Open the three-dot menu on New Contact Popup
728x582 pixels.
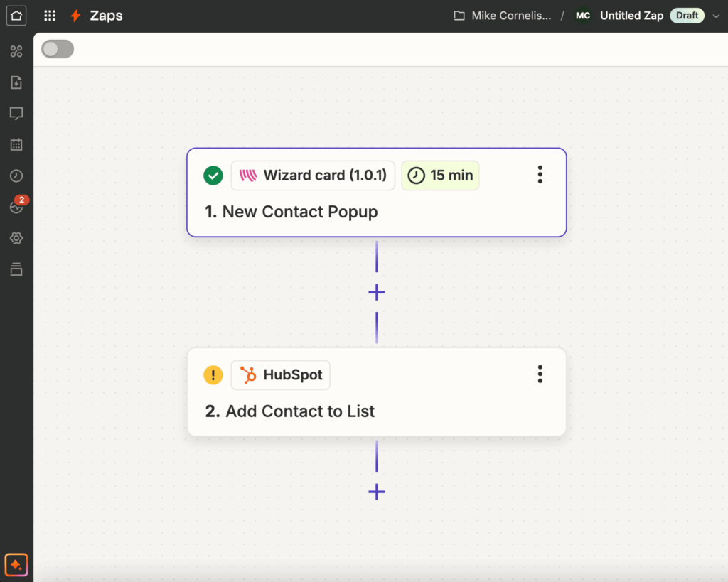pyautogui.click(x=540, y=174)
